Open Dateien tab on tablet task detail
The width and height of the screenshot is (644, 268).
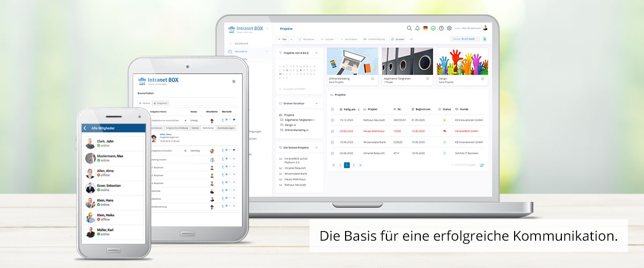195,128
